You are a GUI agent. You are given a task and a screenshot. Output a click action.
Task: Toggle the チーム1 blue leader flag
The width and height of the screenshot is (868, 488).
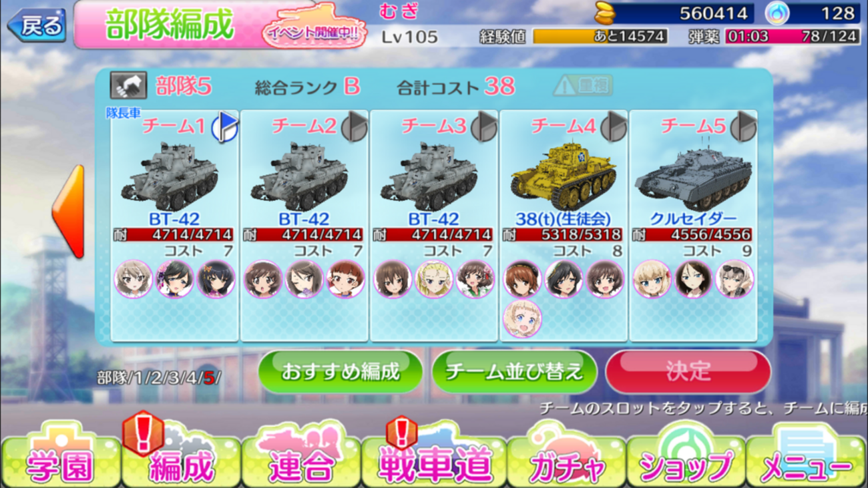pos(226,126)
